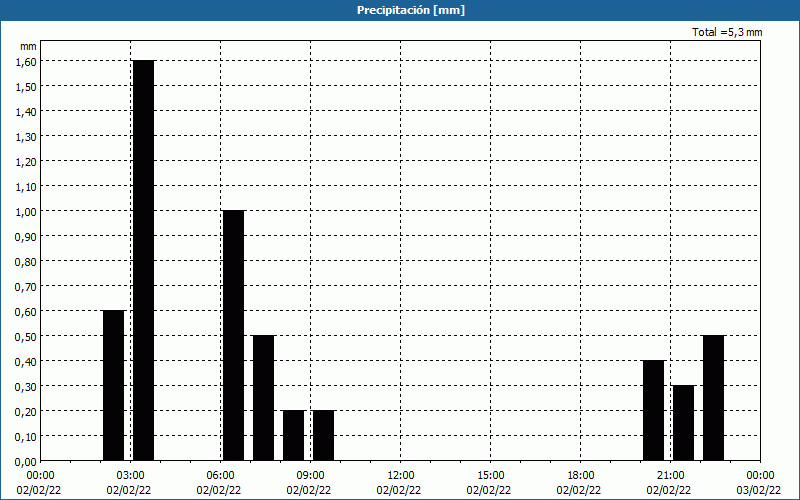
Task: Select the 0,40 mm bar before 21:00
Action: 654,410
